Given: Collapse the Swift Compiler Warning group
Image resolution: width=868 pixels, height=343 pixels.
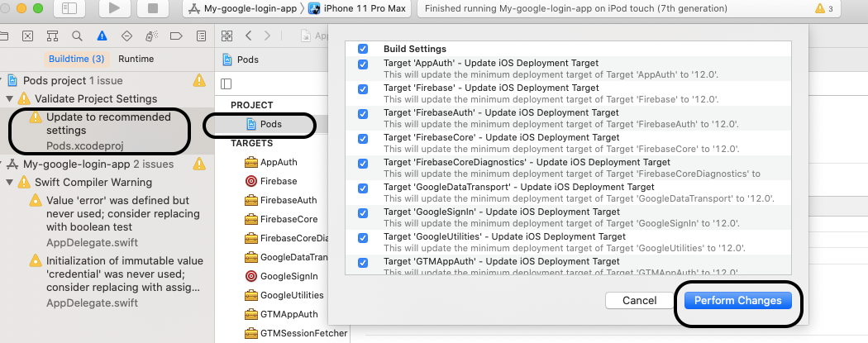Looking at the screenshot, I should tap(10, 182).
